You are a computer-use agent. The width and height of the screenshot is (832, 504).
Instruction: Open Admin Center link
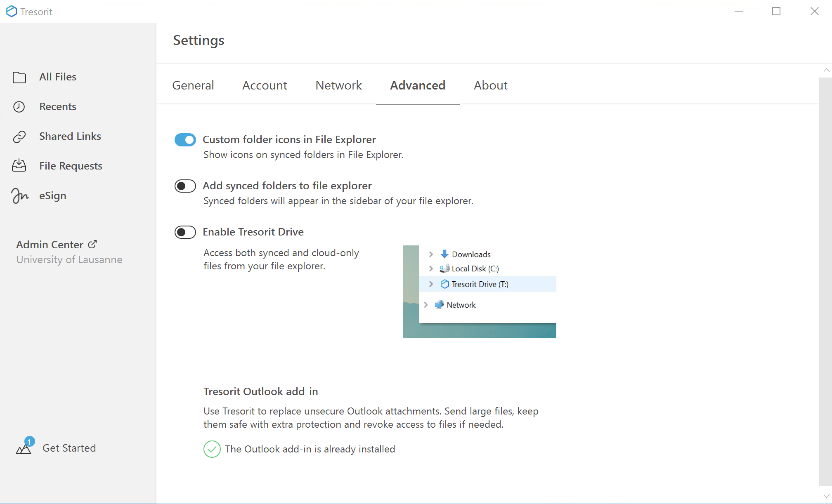pyautogui.click(x=50, y=245)
